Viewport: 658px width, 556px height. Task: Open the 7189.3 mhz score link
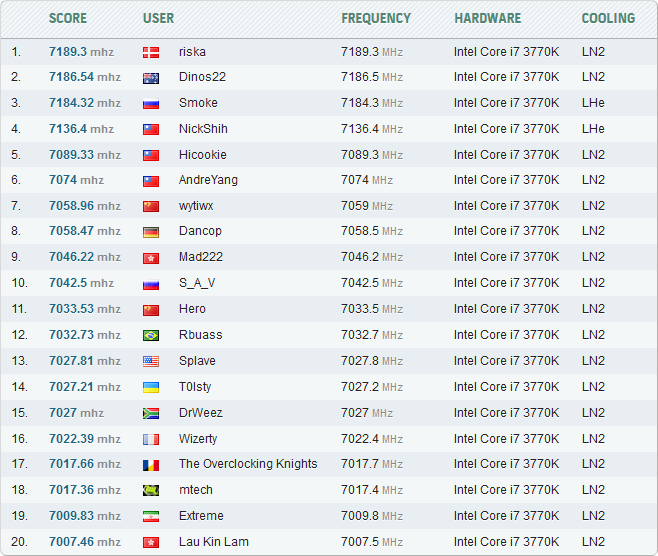click(81, 52)
